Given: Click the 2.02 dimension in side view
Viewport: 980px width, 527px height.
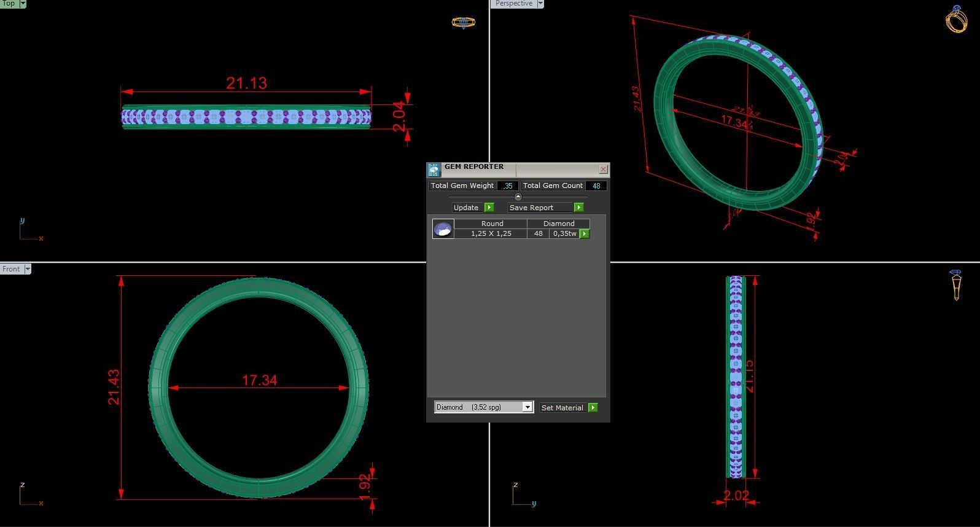Looking at the screenshot, I should point(736,496).
